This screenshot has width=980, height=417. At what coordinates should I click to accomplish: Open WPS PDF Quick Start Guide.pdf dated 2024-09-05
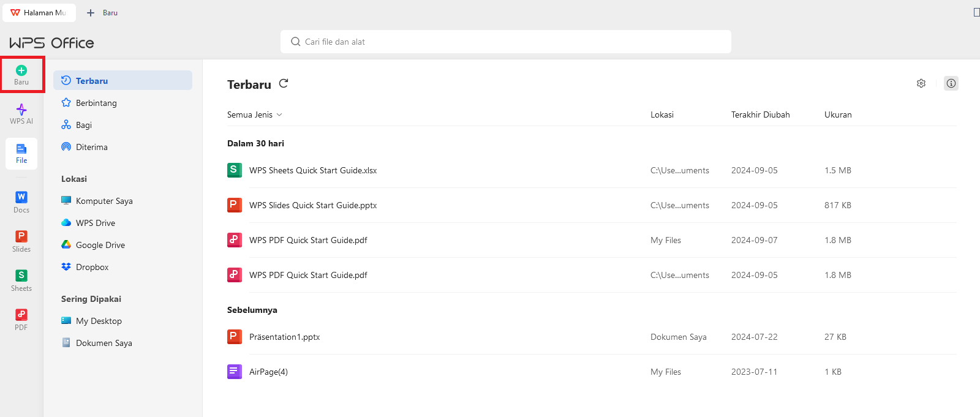coord(308,275)
